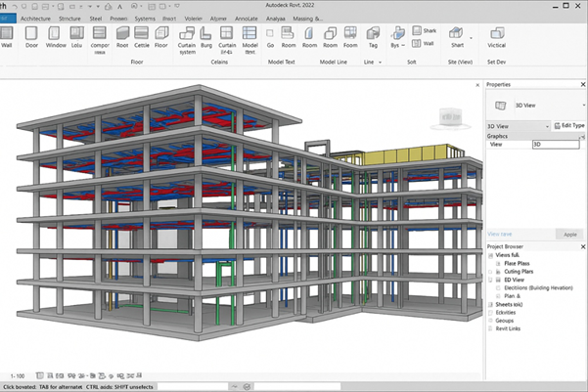Expand the Sheets node in Project Browser
This screenshot has height=392, width=588.
coord(490,305)
